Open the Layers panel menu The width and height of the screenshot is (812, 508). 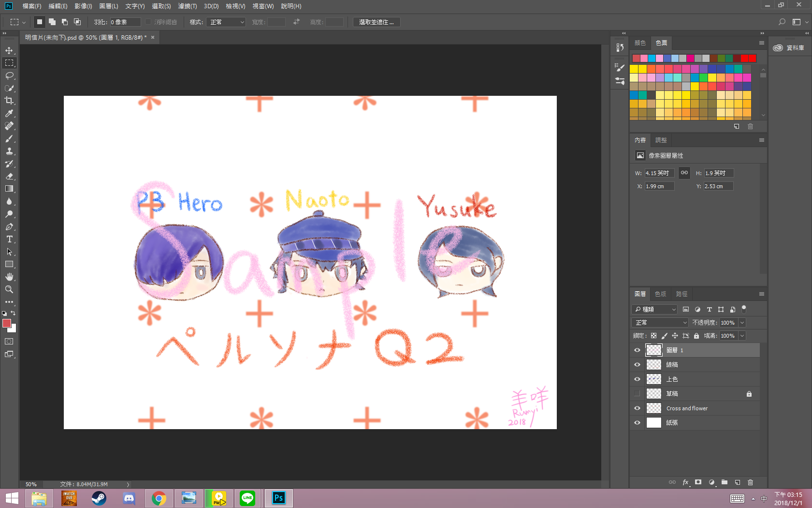(762, 294)
